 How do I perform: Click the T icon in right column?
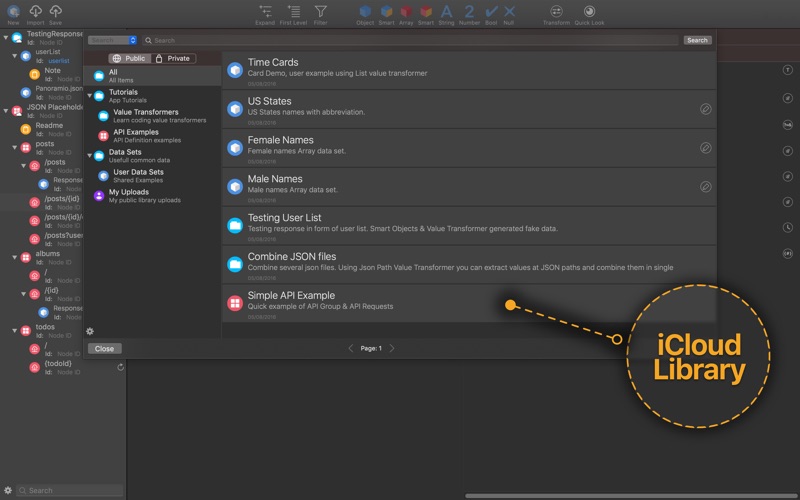[x=788, y=70]
